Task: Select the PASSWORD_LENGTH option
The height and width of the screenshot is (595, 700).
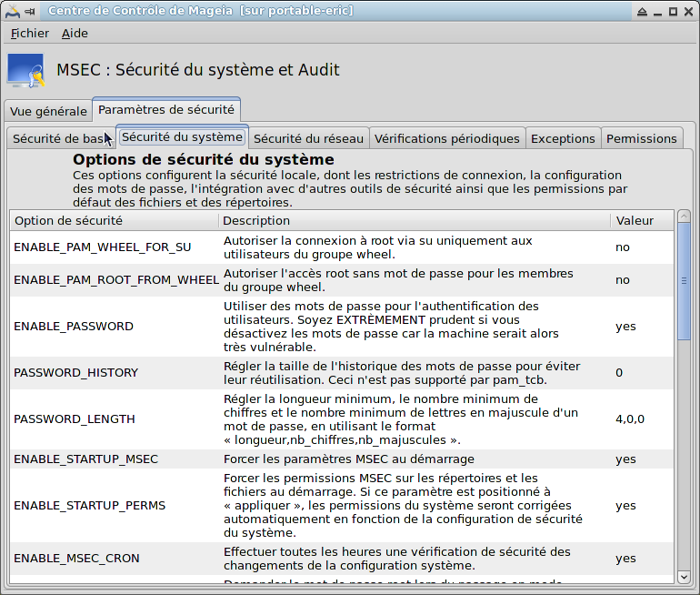Action: pos(342,419)
